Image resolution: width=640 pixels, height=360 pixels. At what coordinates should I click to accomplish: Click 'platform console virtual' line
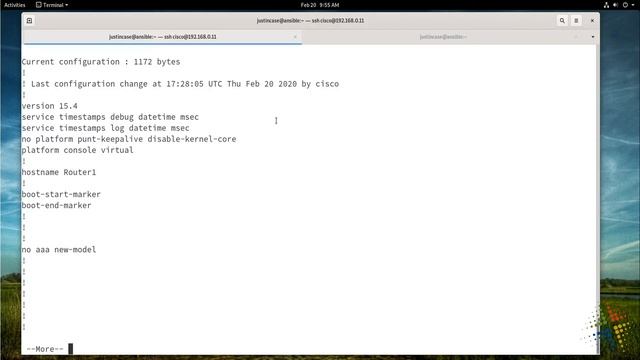coord(78,150)
